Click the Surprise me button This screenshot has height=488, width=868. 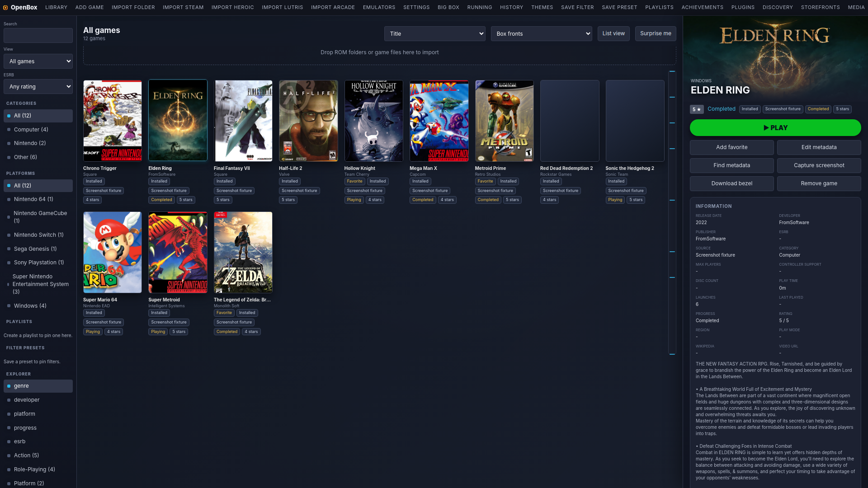point(656,33)
